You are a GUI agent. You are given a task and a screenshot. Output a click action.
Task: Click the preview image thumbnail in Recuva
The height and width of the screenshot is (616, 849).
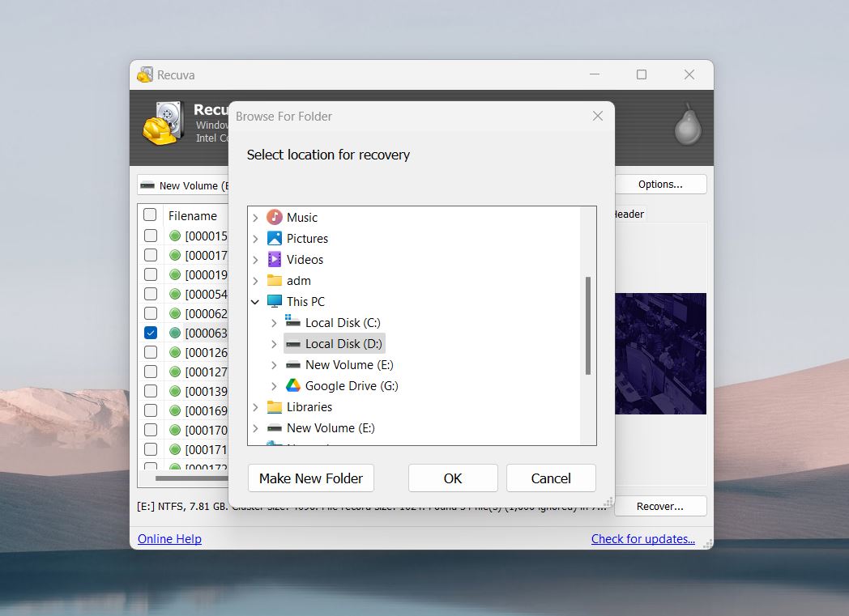(x=660, y=354)
